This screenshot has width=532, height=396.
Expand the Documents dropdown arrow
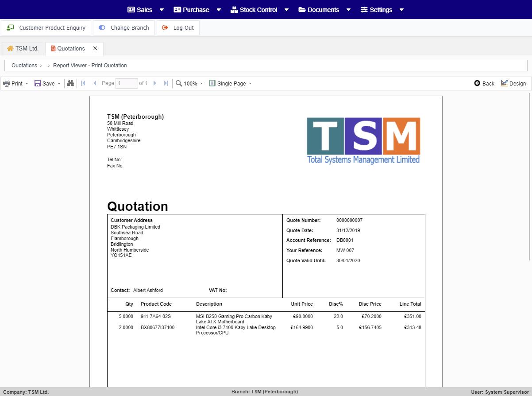coord(348,10)
